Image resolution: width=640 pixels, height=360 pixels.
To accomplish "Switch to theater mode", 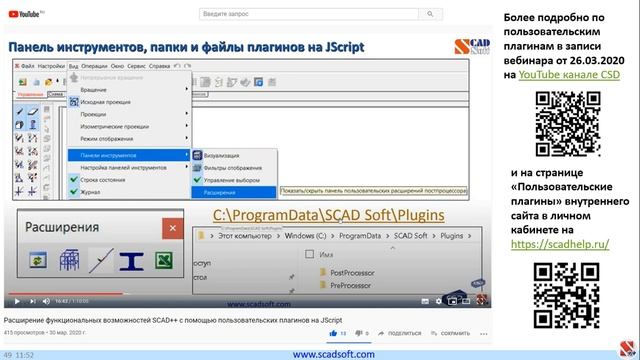I will pyautogui.click(x=466, y=301).
